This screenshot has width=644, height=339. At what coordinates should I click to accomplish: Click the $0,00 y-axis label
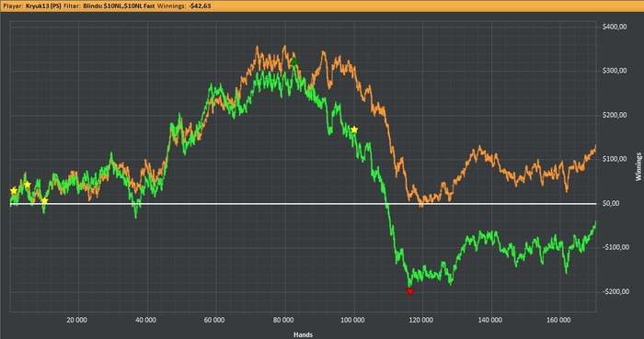pyautogui.click(x=611, y=203)
